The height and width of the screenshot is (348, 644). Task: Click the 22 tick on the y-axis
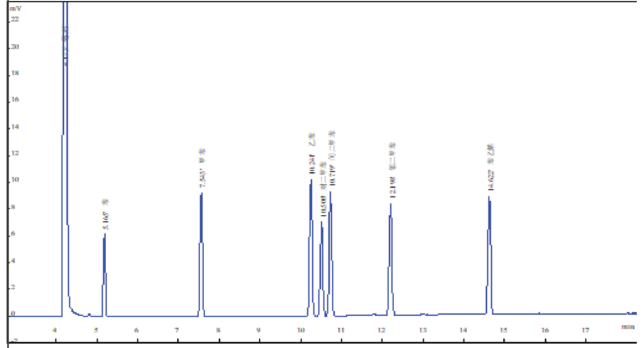[14, 19]
